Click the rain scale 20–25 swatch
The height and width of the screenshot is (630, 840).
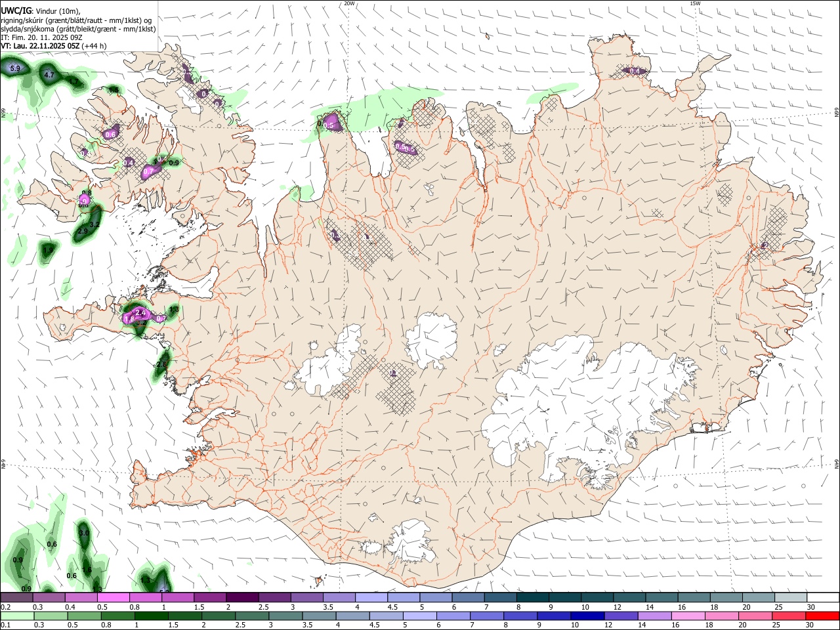[755, 616]
